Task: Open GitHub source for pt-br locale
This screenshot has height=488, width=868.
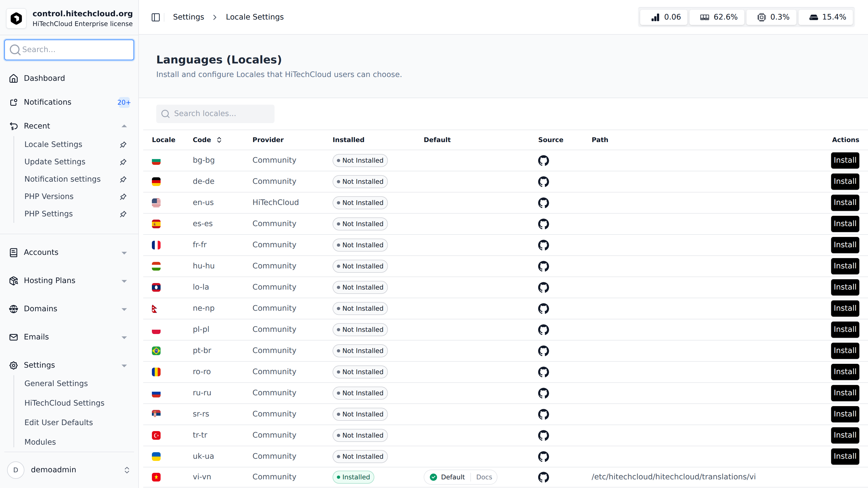Action: pos(543,351)
